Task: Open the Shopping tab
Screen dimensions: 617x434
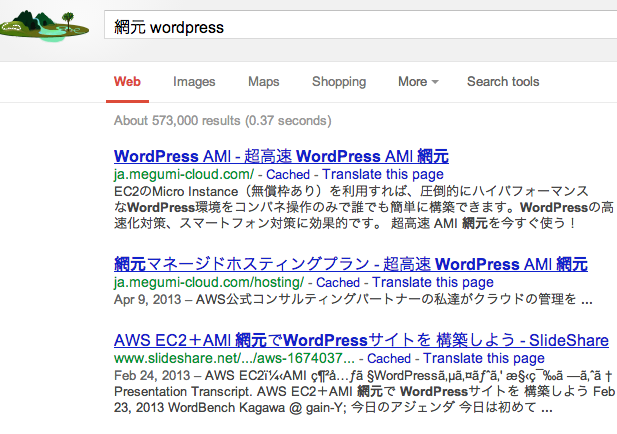Action: pyautogui.click(x=339, y=81)
